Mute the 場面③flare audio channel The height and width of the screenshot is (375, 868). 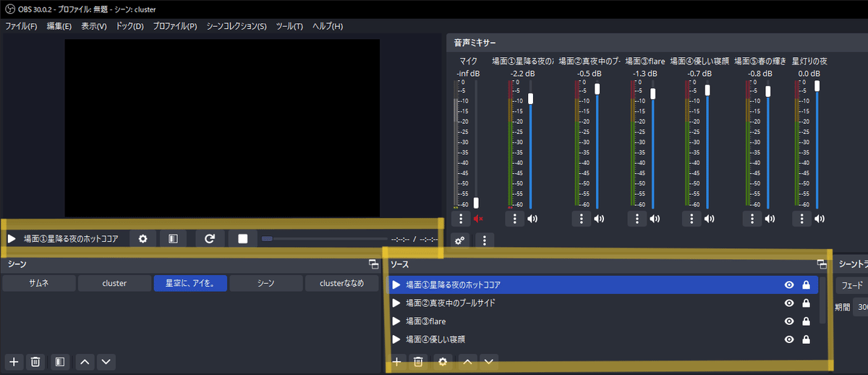point(655,219)
